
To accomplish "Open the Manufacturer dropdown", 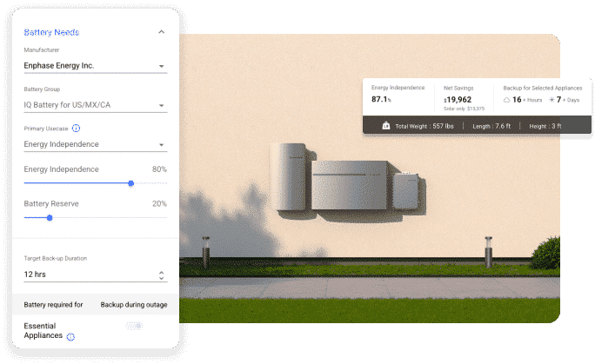I will 162,66.
